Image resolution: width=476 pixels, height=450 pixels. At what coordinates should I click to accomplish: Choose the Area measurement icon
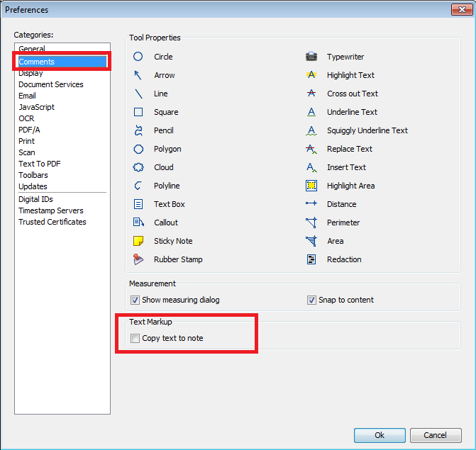(311, 241)
